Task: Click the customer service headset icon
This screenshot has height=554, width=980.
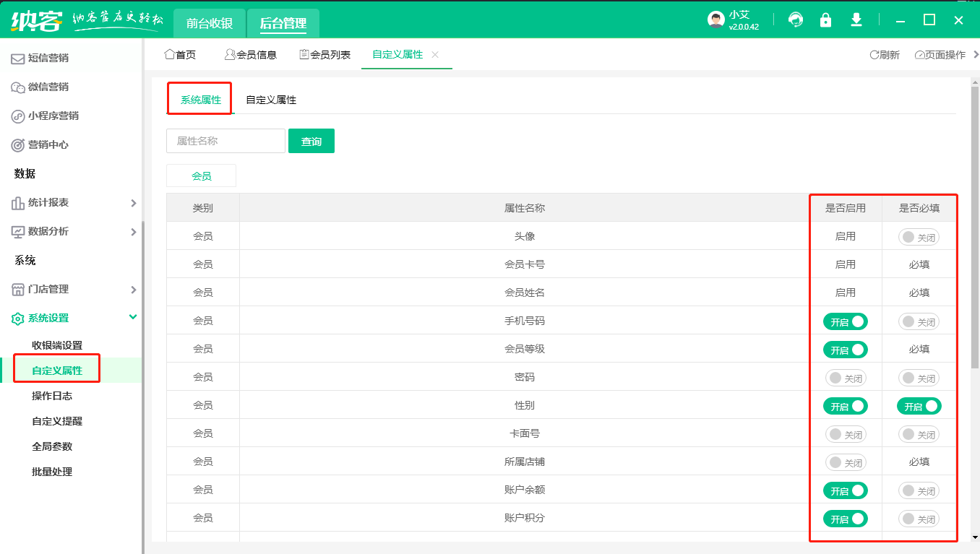Action: [796, 20]
